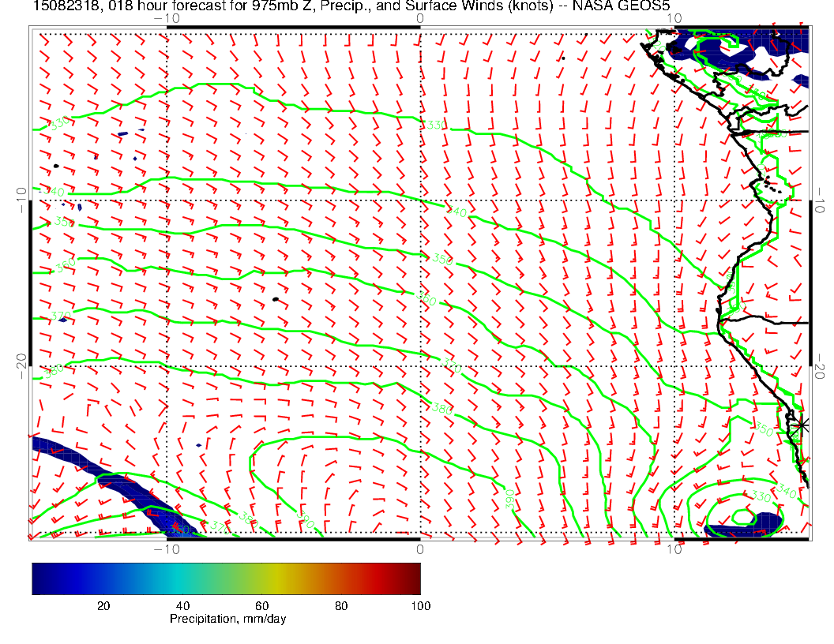
Task: Click the green 340 contour label near the lower right coast
Action: click(786, 492)
